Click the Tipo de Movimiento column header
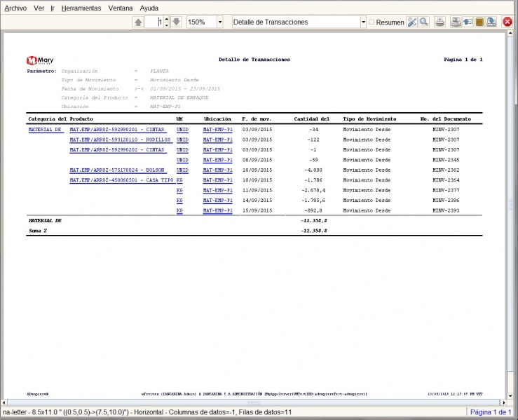The image size is (518, 420). 369,119
